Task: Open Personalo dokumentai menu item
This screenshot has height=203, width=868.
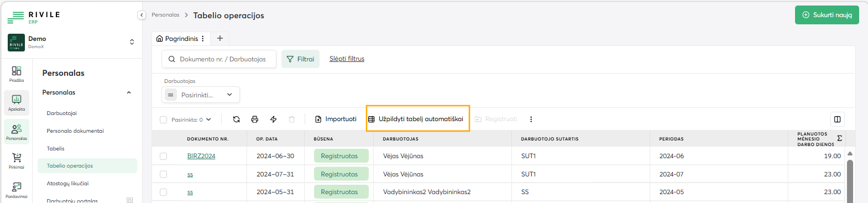Action: pos(75,131)
